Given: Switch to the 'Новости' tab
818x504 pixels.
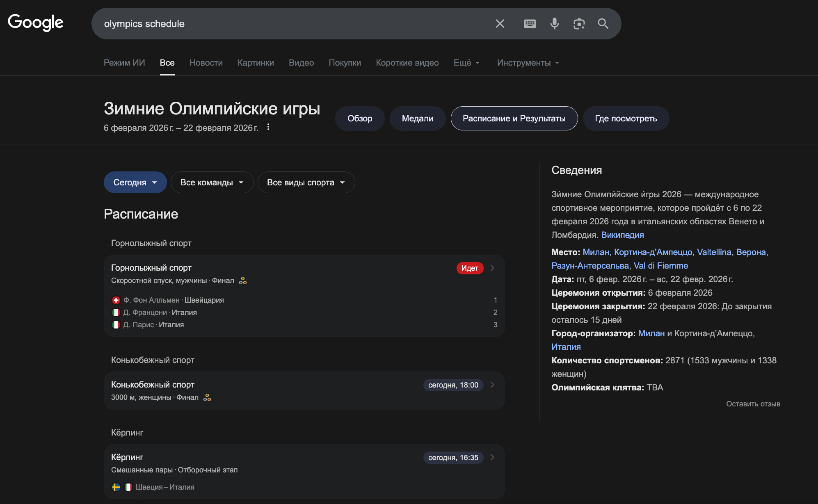Looking at the screenshot, I should pos(206,63).
